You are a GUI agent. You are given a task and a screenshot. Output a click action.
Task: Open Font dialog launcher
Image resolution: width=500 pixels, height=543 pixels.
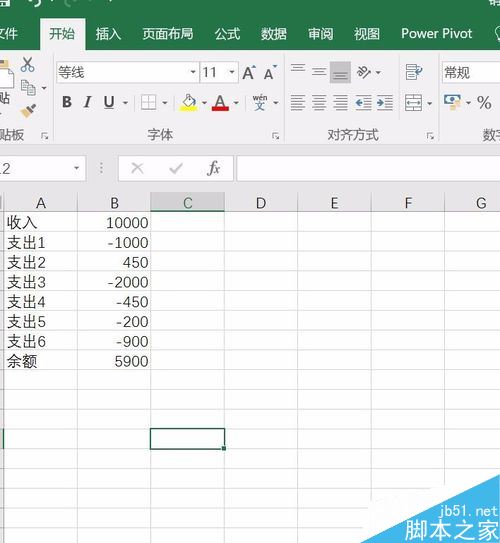click(276, 136)
